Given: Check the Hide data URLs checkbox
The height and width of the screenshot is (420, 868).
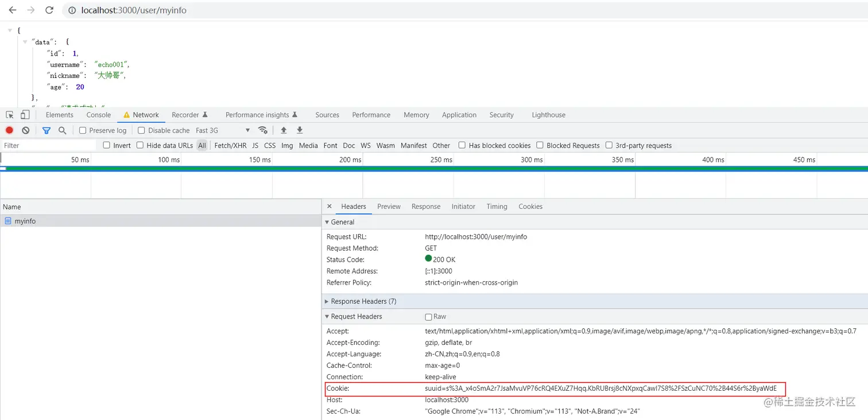Looking at the screenshot, I should click(x=140, y=145).
